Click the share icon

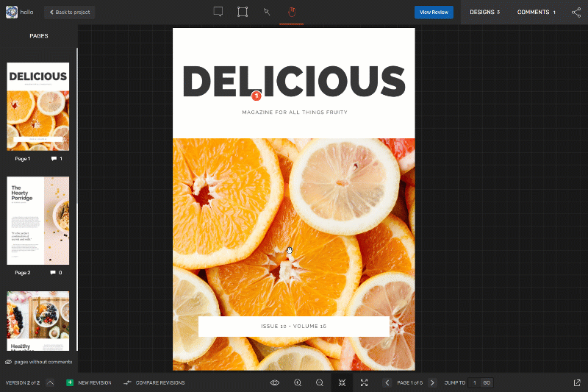(576, 12)
